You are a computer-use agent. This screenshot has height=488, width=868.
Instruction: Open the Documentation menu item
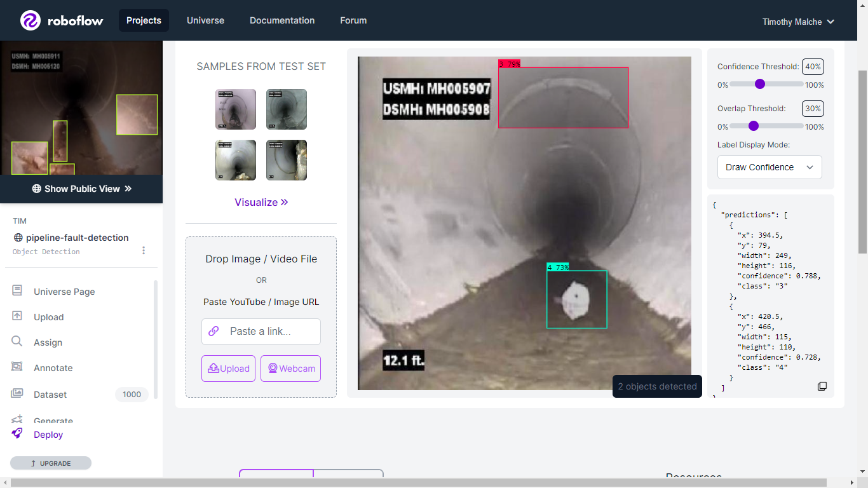pyautogui.click(x=282, y=20)
